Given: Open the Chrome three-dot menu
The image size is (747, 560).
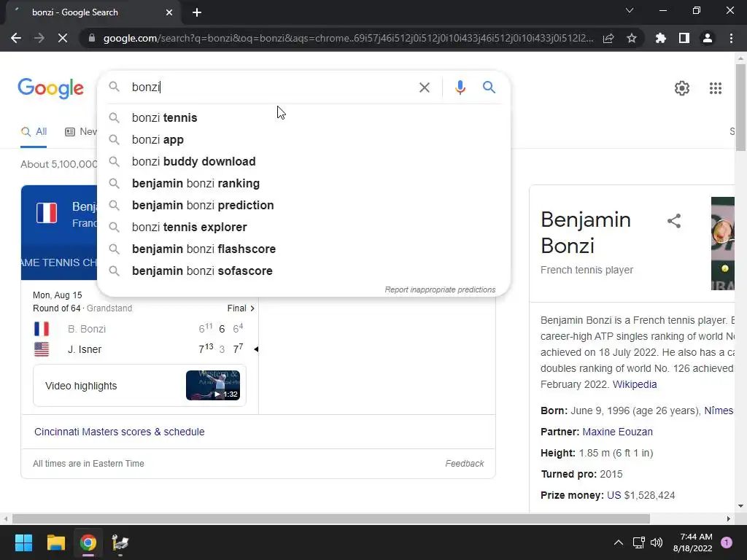Looking at the screenshot, I should pos(731,38).
